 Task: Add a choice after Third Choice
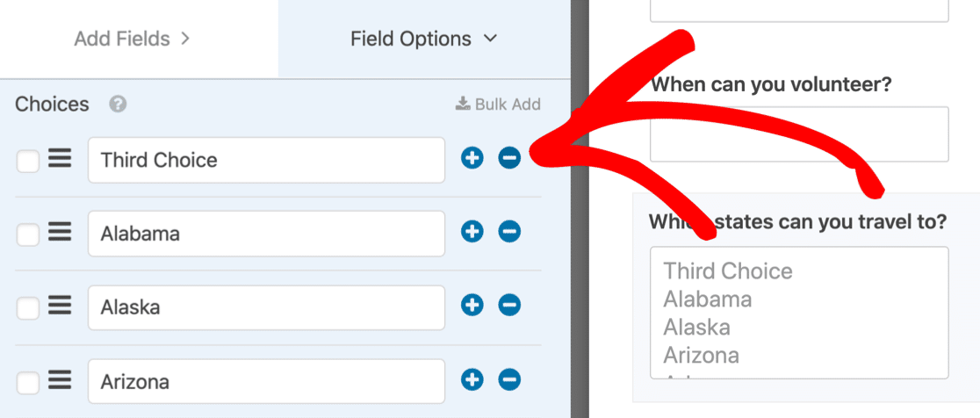[472, 159]
